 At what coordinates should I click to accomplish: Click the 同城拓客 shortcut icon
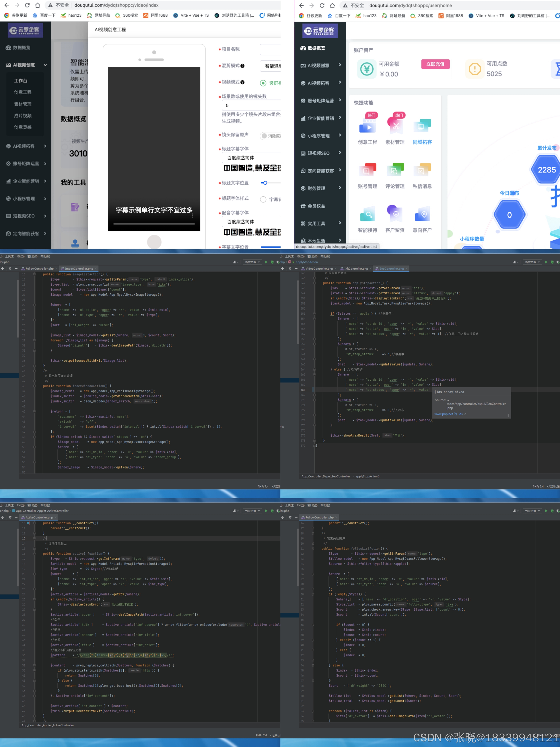(x=422, y=126)
